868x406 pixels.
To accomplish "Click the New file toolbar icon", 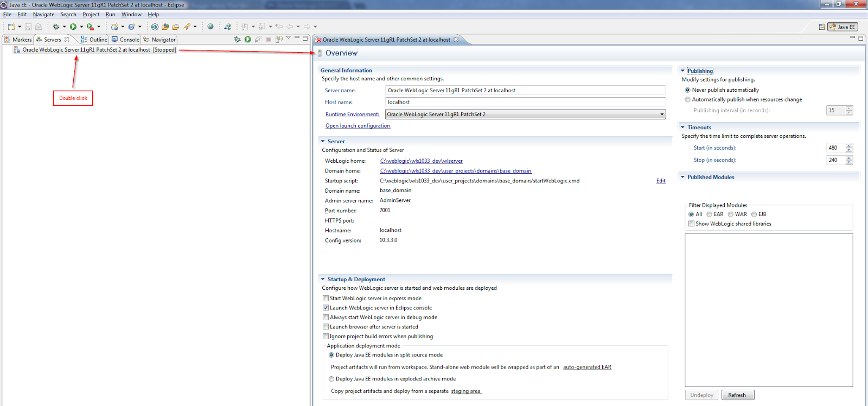I will click(11, 27).
